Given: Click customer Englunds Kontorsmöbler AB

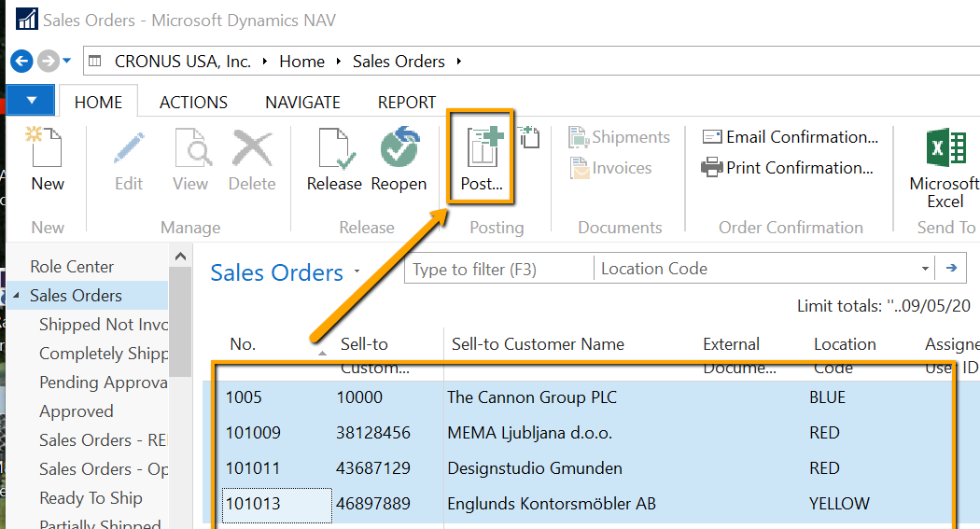Looking at the screenshot, I should coord(552,504).
